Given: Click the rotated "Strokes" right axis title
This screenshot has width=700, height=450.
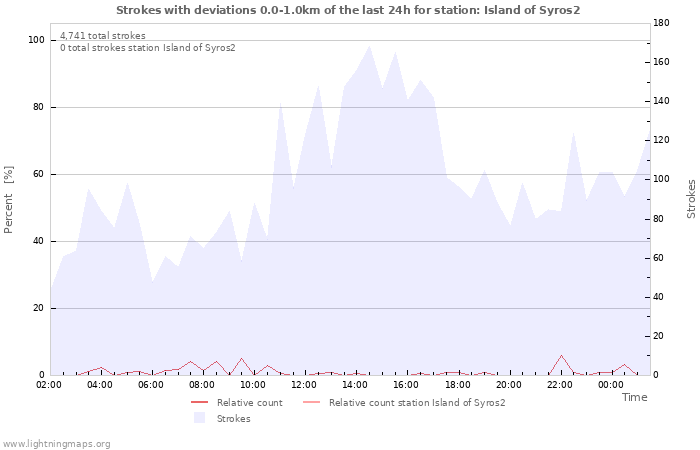Looking at the screenshot, I should tap(691, 199).
